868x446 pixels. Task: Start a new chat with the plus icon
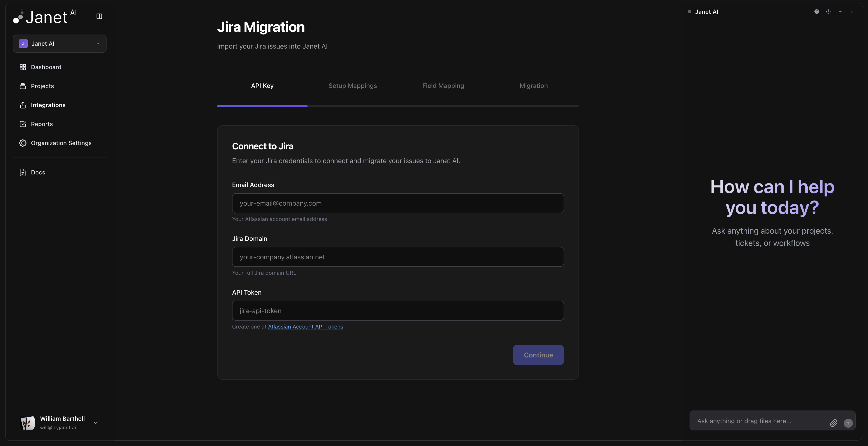pos(840,11)
